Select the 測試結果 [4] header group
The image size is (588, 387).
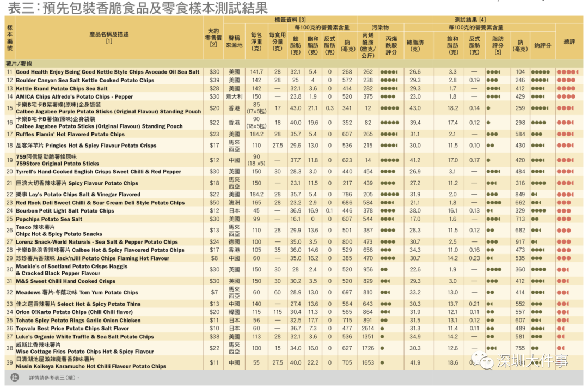pyautogui.click(x=470, y=20)
